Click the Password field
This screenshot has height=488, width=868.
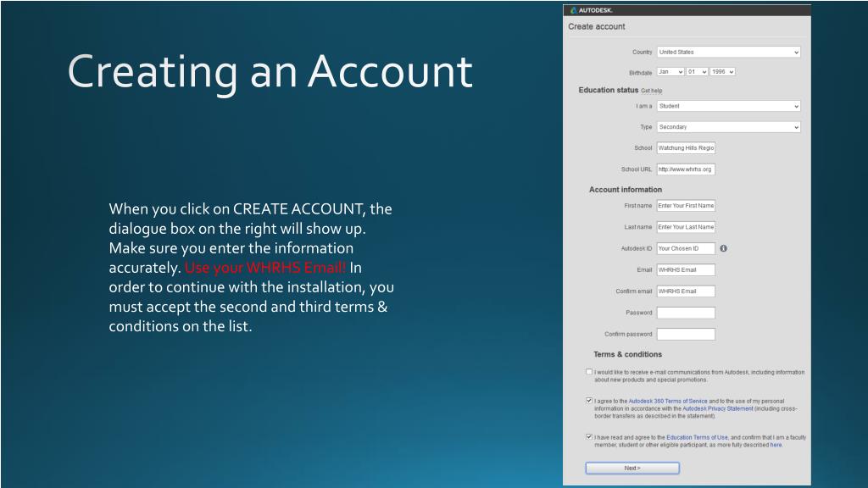[686, 313]
